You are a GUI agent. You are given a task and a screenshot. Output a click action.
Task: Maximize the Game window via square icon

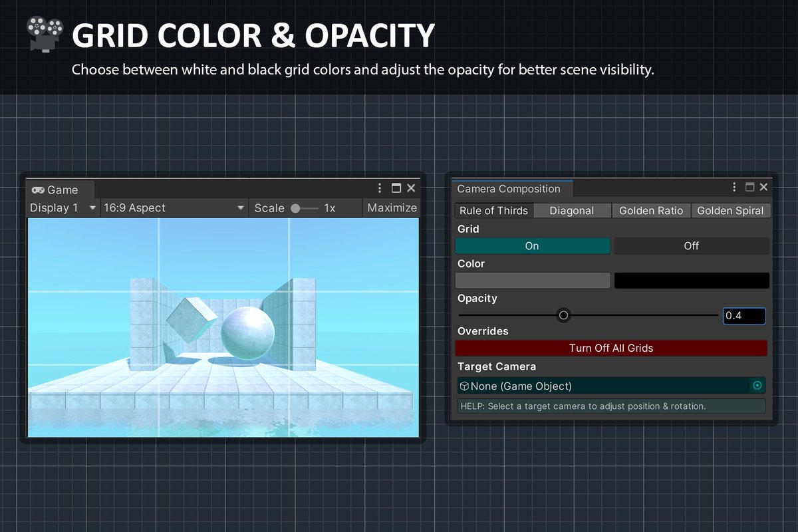[x=396, y=188]
